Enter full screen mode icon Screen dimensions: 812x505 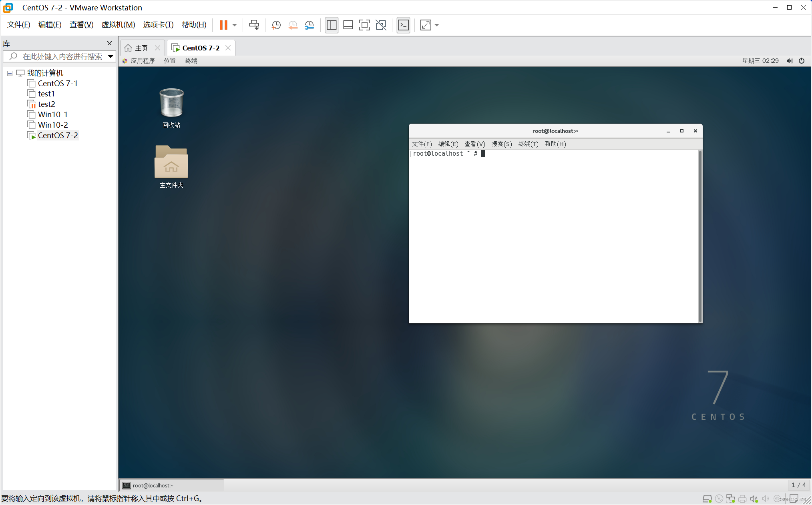[364, 25]
